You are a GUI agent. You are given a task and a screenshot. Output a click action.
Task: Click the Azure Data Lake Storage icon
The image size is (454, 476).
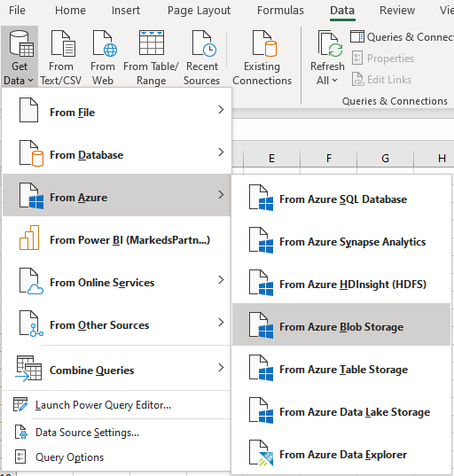click(261, 410)
